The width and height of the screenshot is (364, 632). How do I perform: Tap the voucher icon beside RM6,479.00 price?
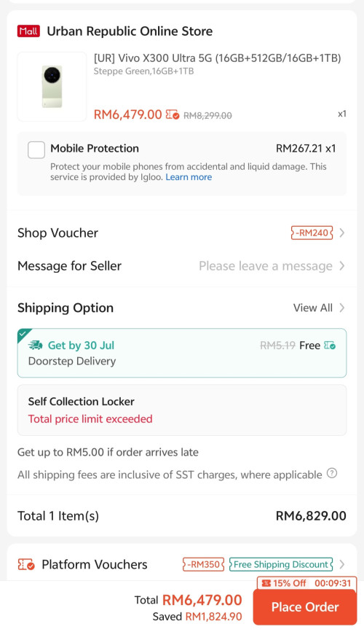click(x=173, y=115)
